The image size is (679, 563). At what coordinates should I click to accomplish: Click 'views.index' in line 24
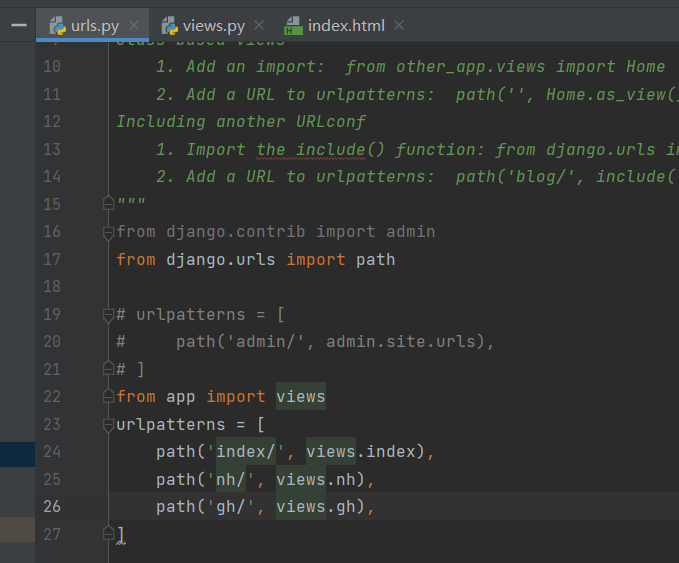361,452
